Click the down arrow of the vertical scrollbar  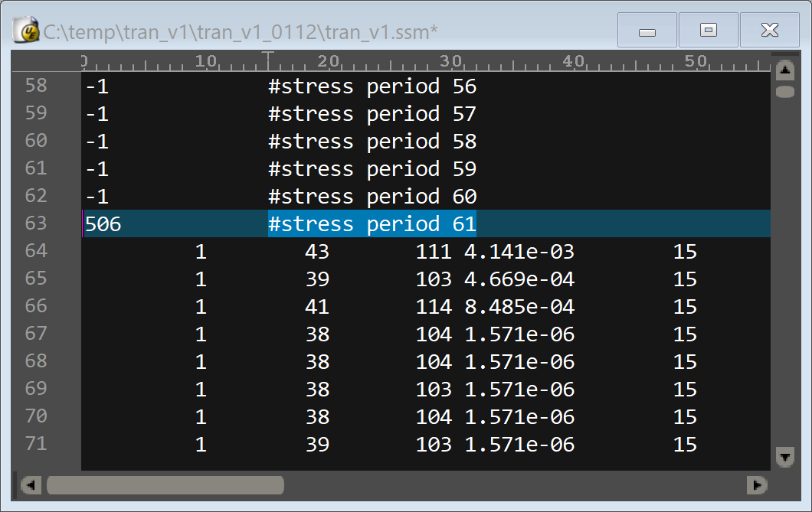tap(784, 457)
